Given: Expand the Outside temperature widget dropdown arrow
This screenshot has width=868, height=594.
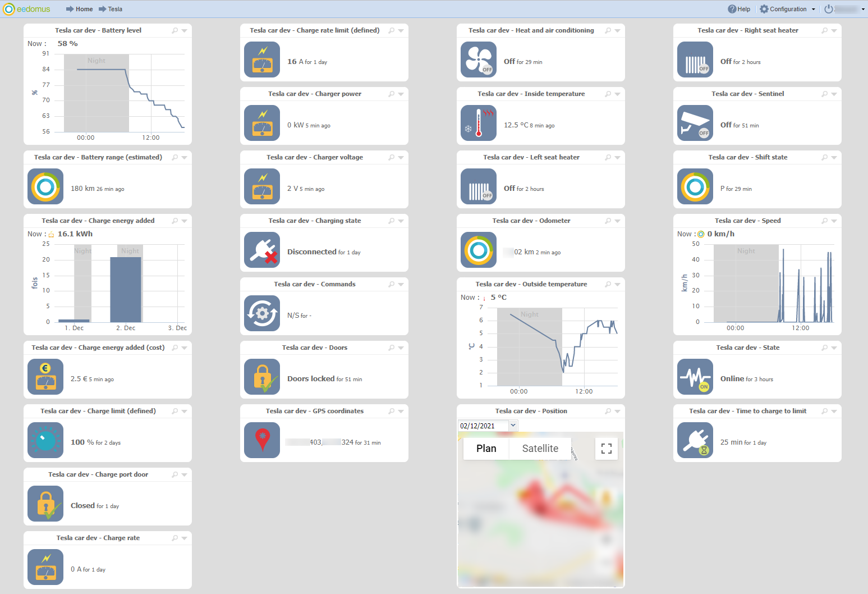Looking at the screenshot, I should [617, 285].
